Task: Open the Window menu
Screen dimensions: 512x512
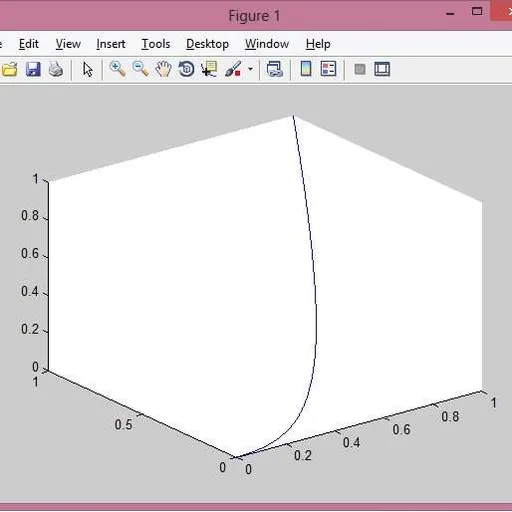Action: (267, 44)
